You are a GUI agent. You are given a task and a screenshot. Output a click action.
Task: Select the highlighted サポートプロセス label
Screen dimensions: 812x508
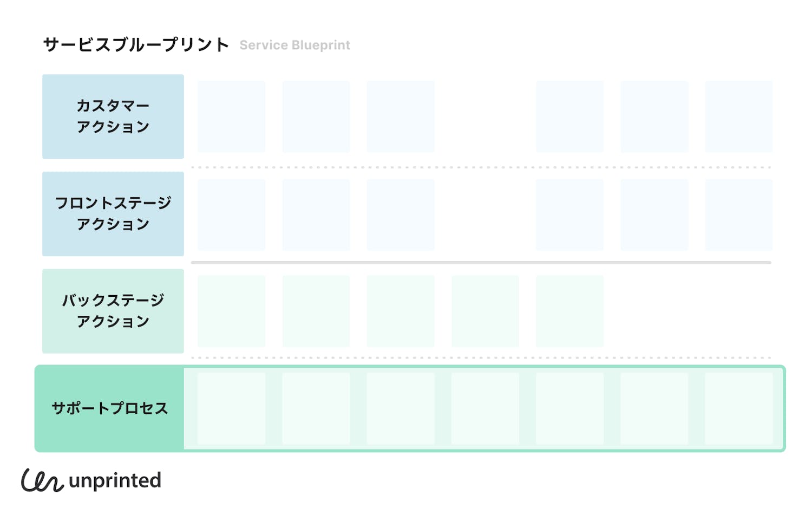[110, 408]
